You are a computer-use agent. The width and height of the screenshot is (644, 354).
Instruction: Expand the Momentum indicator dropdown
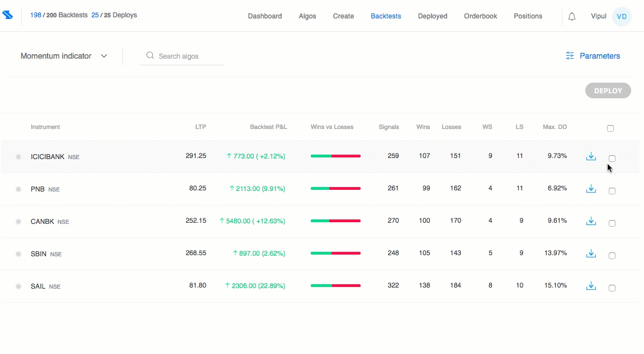coord(64,56)
